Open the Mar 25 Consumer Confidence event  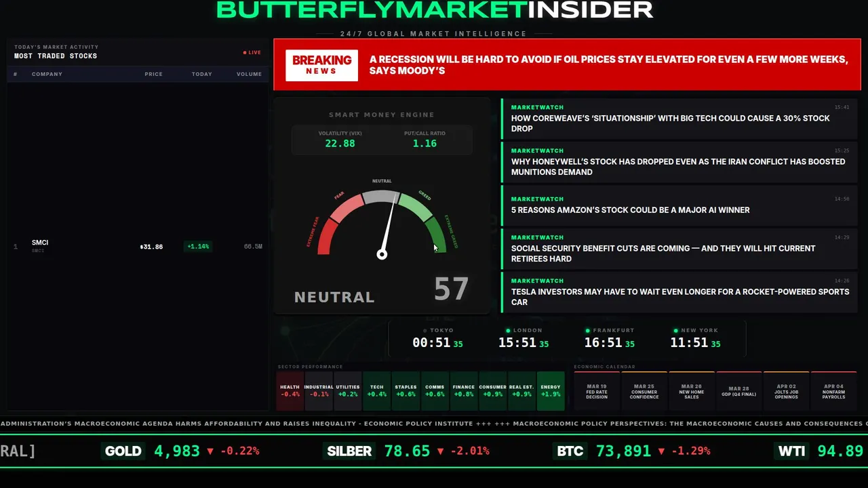click(x=644, y=391)
